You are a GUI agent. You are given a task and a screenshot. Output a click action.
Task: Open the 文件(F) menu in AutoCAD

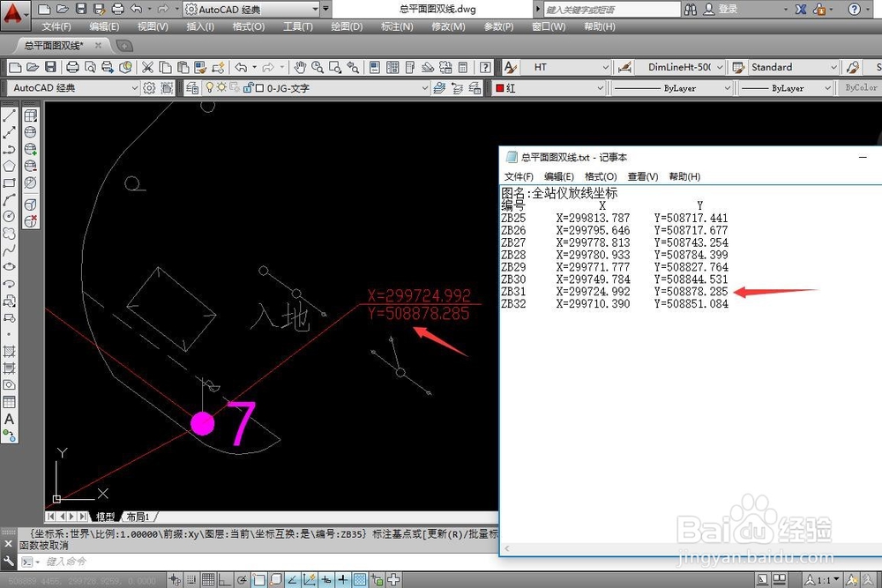56,26
